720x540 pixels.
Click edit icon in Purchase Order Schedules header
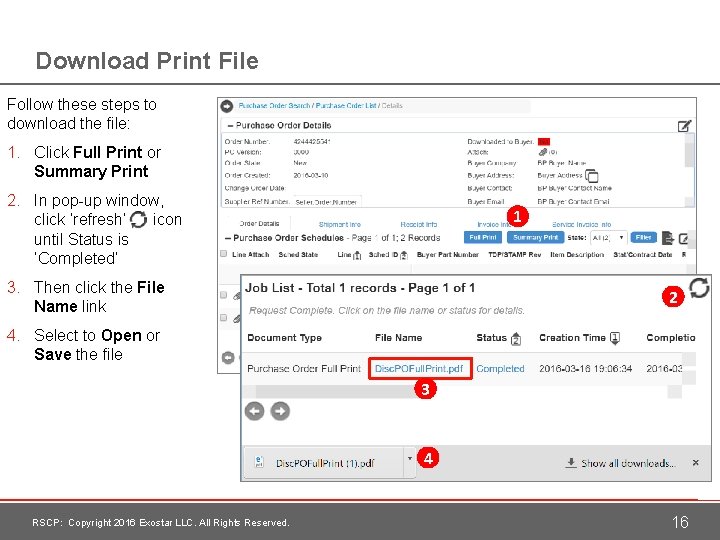pos(683,239)
